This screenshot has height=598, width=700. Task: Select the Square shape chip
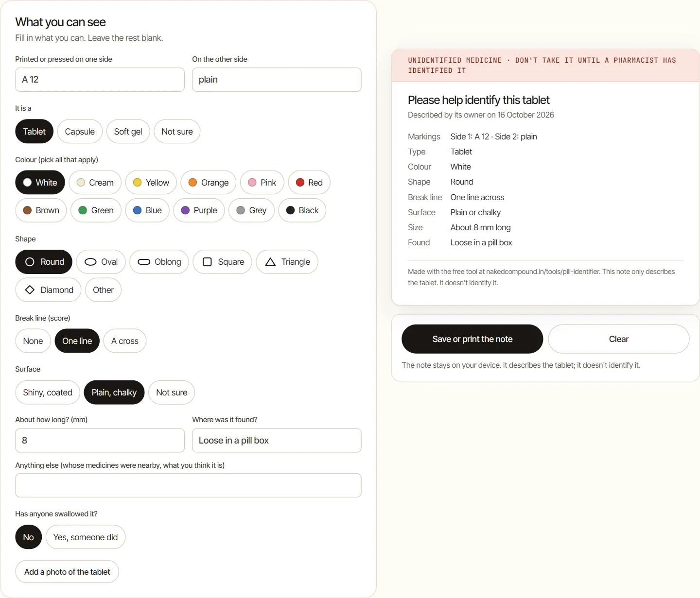(223, 262)
